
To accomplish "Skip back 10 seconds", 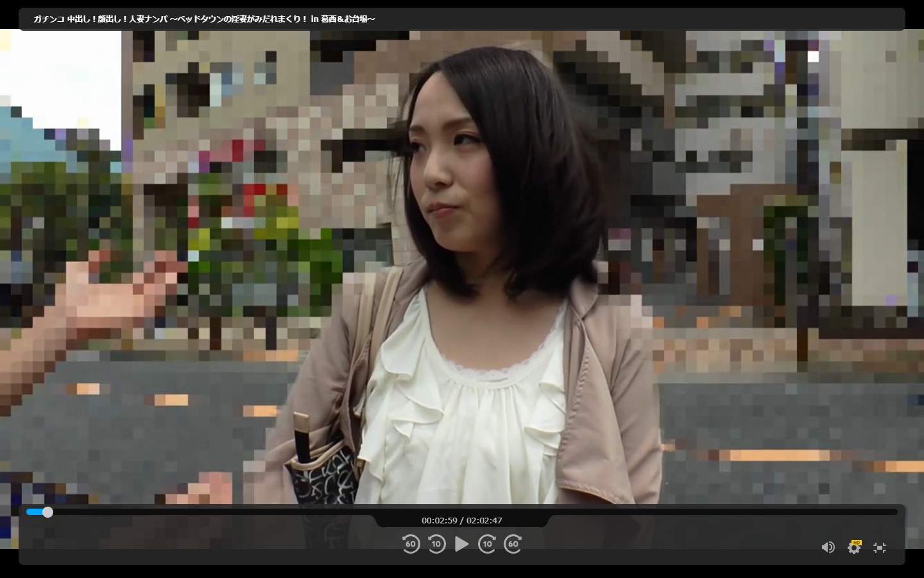I will 436,544.
